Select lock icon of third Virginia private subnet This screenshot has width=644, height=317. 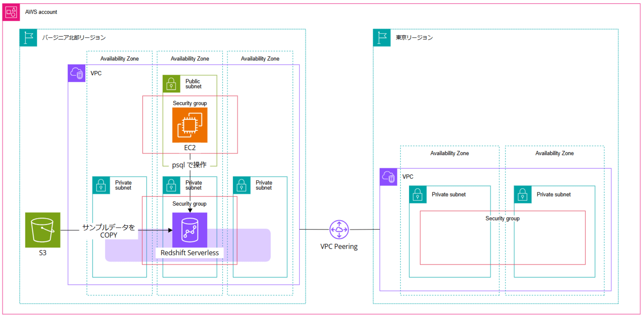[241, 185]
